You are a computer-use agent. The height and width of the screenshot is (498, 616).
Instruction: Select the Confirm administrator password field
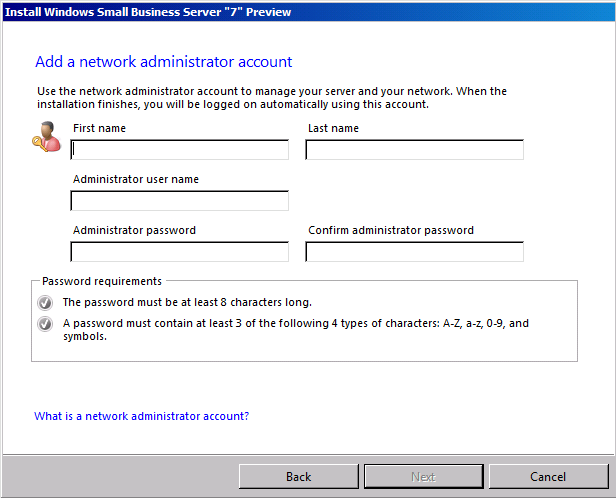point(414,252)
